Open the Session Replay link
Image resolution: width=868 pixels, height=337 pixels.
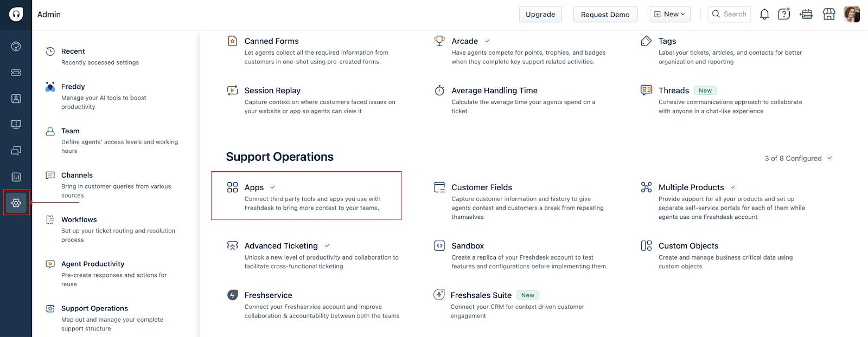(272, 90)
